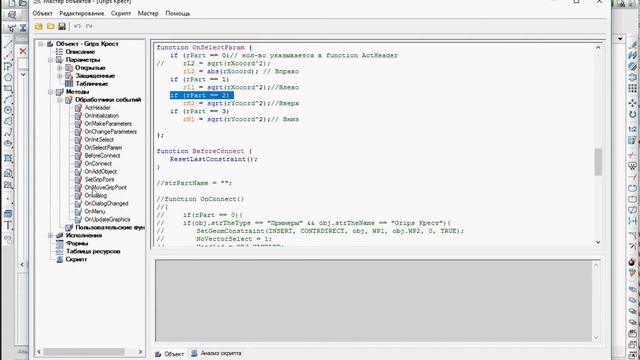640x360 pixels.
Task: Switch to the Объект bottom tab
Action: (x=169, y=354)
